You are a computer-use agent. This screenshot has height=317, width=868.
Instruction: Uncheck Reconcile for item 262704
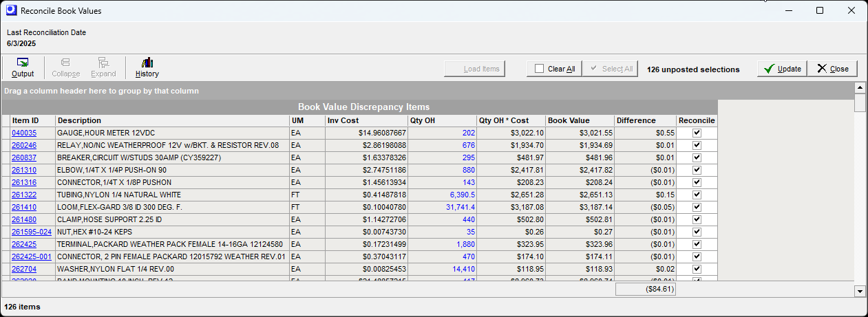click(x=697, y=269)
